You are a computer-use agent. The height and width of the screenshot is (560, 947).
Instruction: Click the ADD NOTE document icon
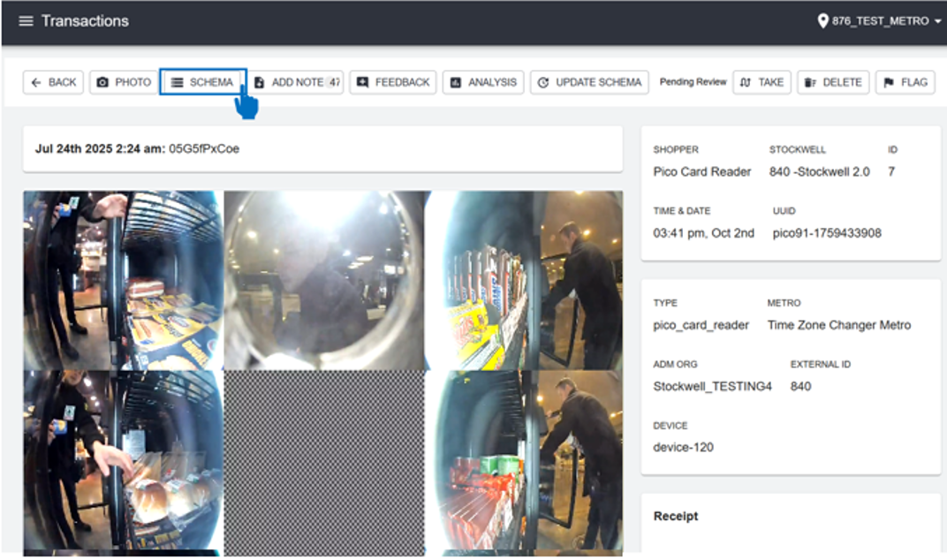[260, 82]
